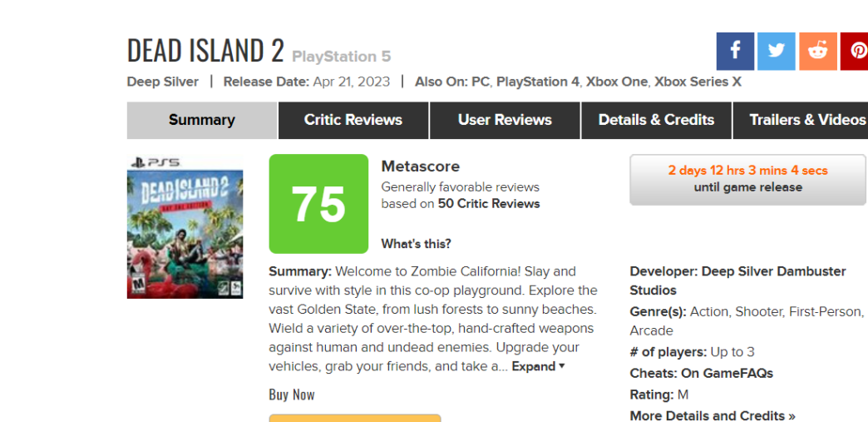Viewport: 868px width, 422px height.
Task: Switch to the Xbox One version
Action: (x=617, y=82)
